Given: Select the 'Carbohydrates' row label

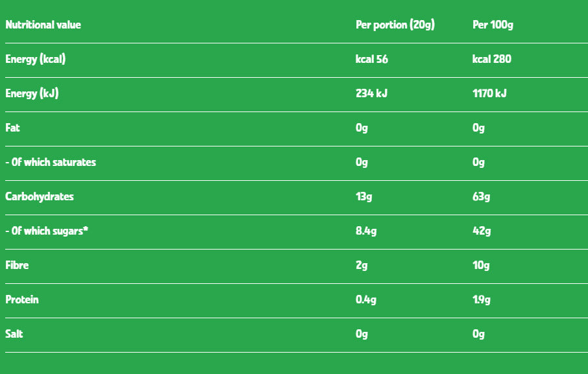Looking at the screenshot, I should click(39, 197).
